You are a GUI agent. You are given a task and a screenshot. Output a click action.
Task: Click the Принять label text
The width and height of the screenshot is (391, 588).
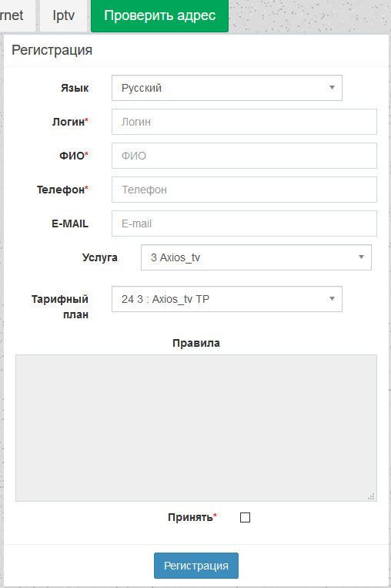tap(190, 518)
